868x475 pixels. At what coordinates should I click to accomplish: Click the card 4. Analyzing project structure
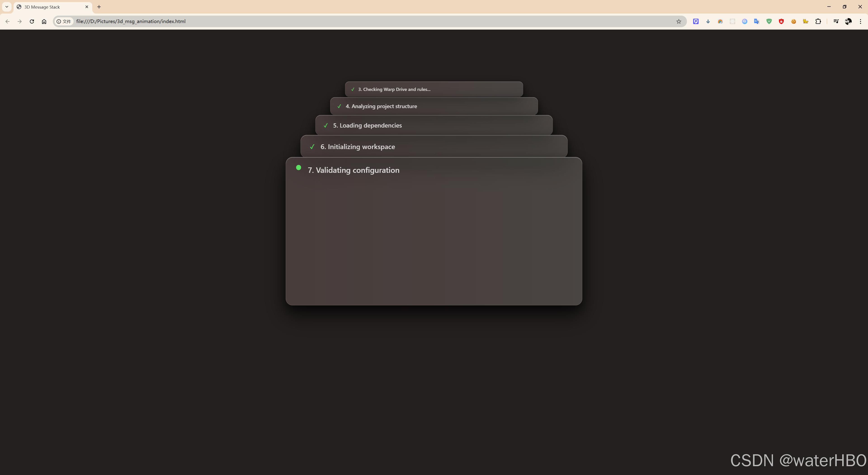click(x=434, y=106)
